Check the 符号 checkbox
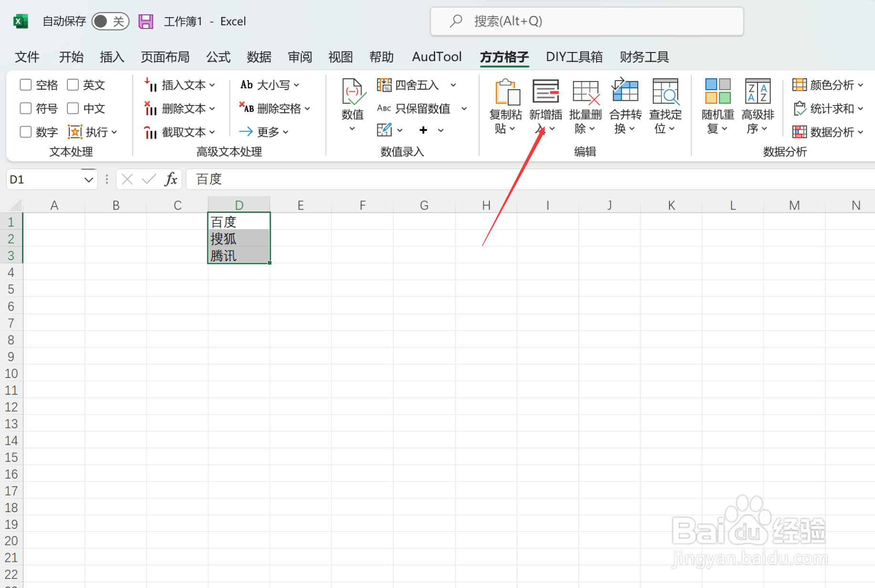Screen dimensions: 875x588 point(26,108)
